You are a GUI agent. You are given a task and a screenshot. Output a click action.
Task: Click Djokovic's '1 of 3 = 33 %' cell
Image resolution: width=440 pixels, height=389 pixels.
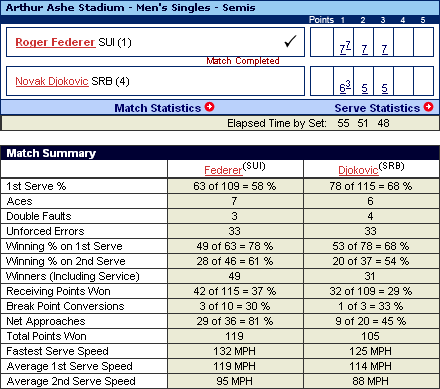click(x=371, y=306)
